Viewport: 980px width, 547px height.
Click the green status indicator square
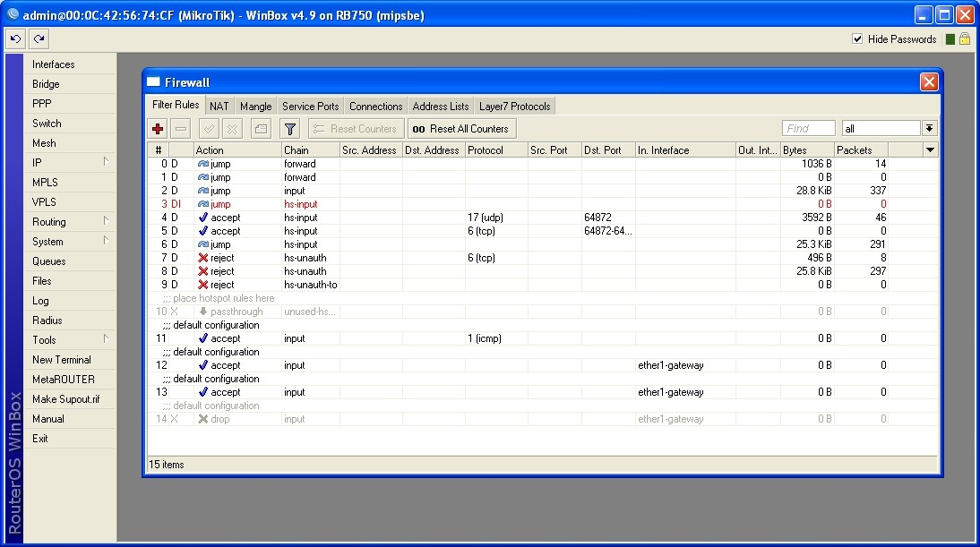click(x=950, y=39)
